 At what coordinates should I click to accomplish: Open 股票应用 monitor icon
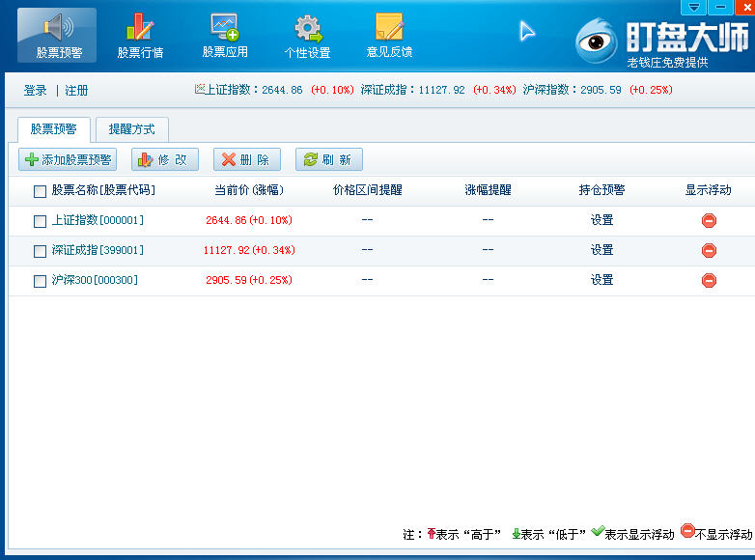(225, 35)
